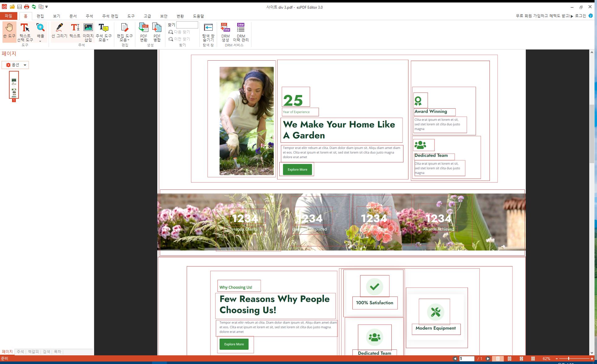Expand the zoom (배율) tool dropdown
Image resolution: width=597 pixels, height=364 pixels.
(40, 41)
